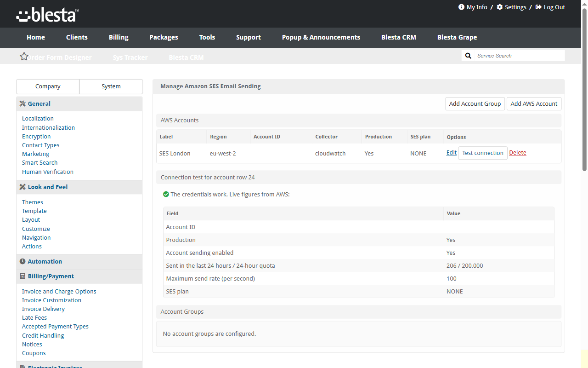Viewport: 588px width, 368px height.
Task: Open the Blesta Grape menu
Action: [457, 37]
